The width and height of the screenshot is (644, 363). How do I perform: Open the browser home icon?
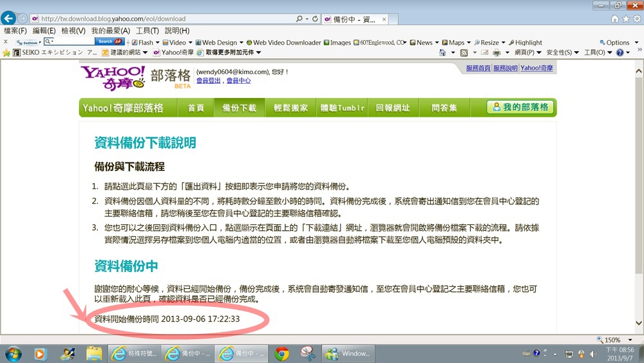614,19
